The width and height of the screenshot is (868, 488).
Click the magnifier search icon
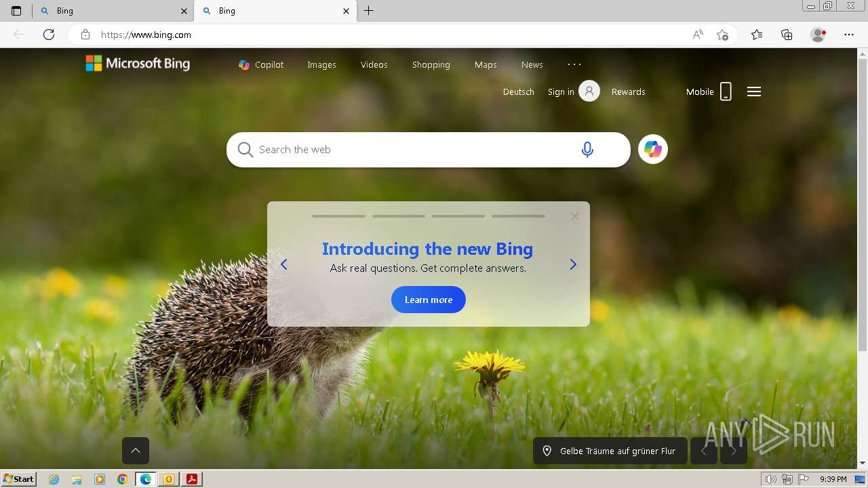tap(245, 150)
